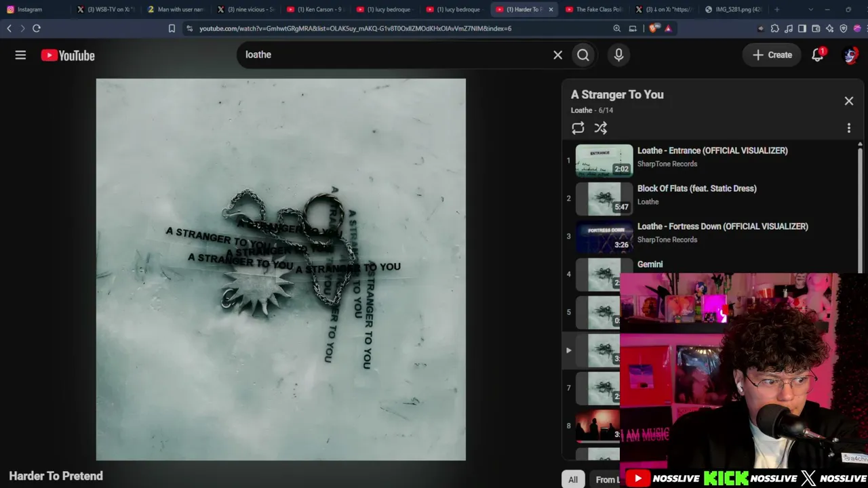Open the Brave Wallet icon
868x488 pixels.
click(x=816, y=28)
